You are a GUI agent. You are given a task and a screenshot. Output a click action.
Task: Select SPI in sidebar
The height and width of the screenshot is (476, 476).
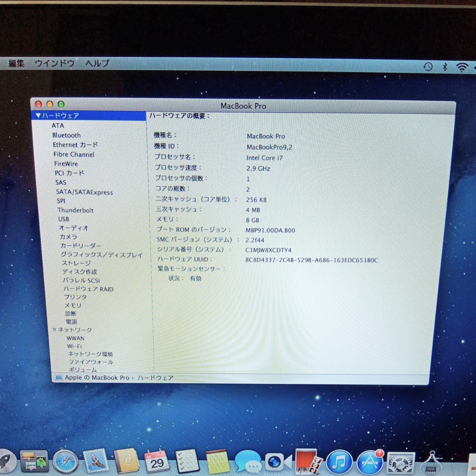pos(61,201)
